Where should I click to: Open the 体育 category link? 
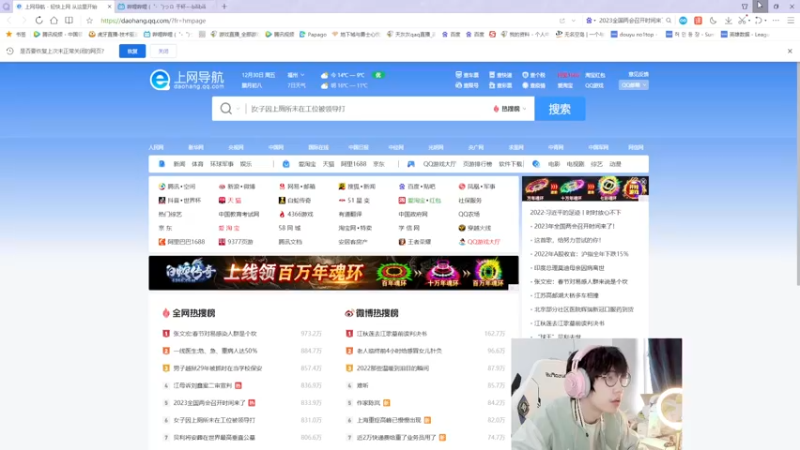pyautogui.click(x=197, y=164)
